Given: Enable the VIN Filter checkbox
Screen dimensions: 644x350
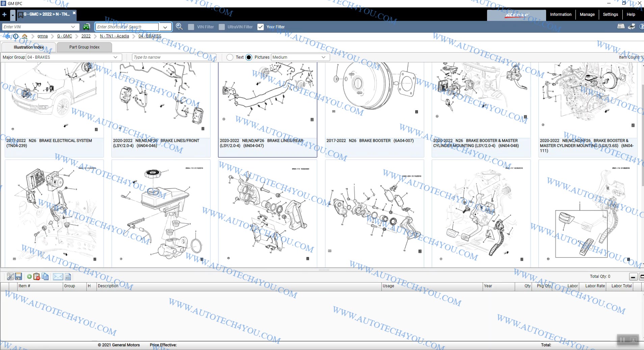Looking at the screenshot, I should click(191, 27).
